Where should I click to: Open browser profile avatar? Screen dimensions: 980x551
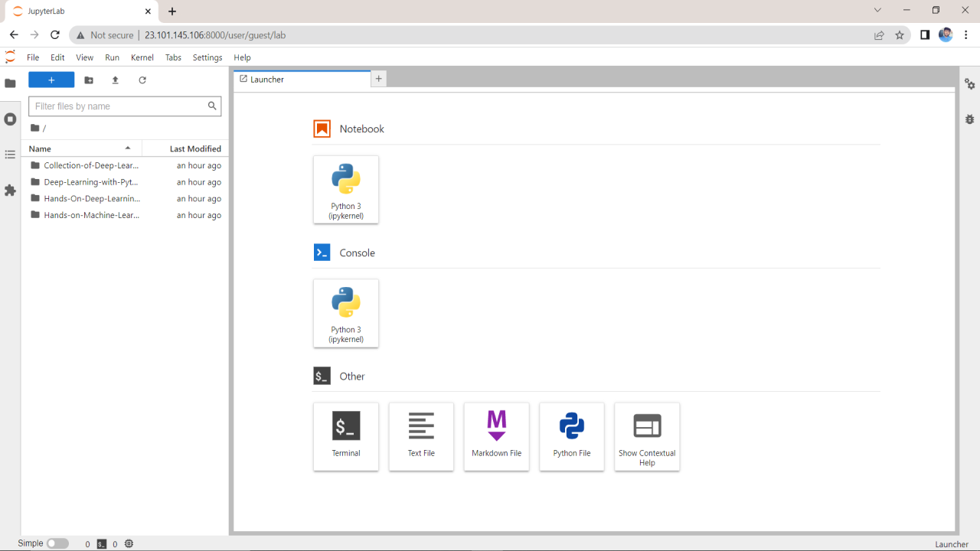click(946, 35)
